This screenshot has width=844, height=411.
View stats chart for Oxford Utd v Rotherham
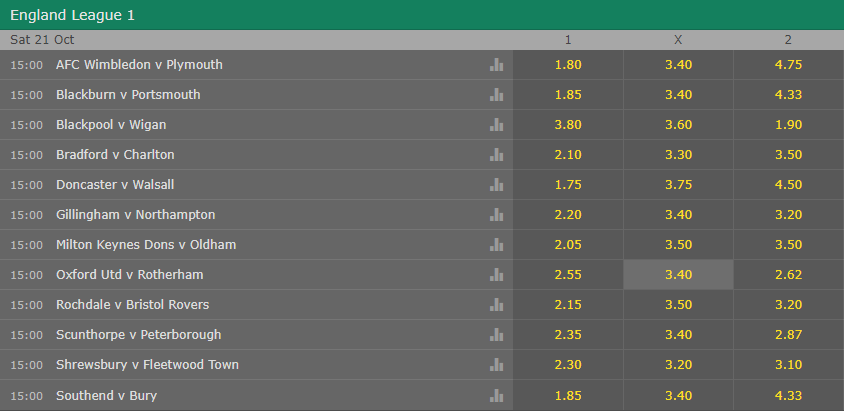pos(496,275)
